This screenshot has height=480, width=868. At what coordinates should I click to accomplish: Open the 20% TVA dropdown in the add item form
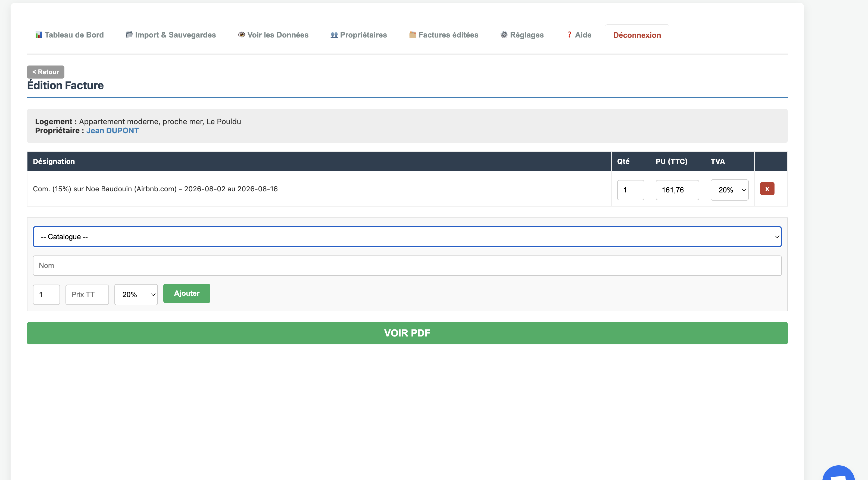(x=136, y=294)
